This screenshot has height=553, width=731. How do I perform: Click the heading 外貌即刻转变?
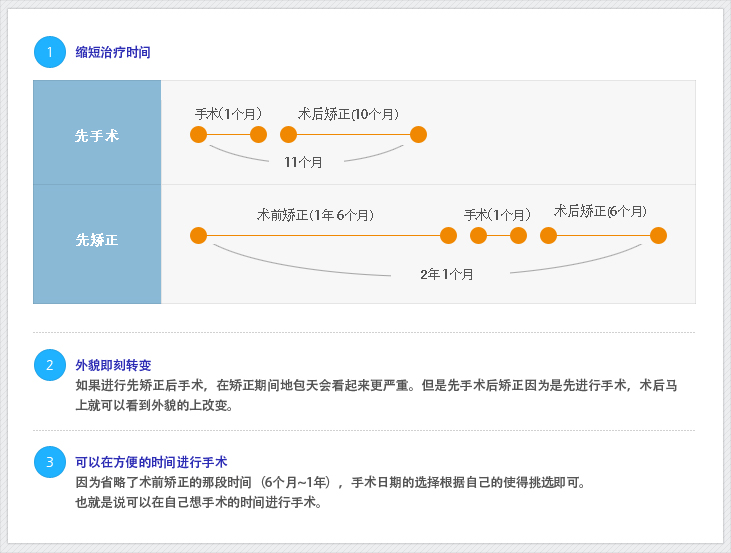tap(113, 365)
